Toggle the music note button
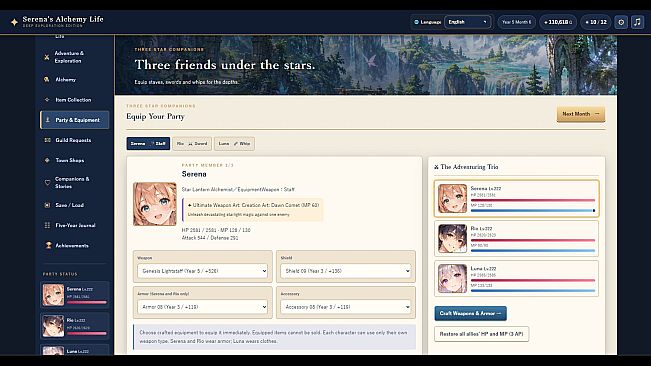This screenshot has height=366, width=651. [637, 22]
